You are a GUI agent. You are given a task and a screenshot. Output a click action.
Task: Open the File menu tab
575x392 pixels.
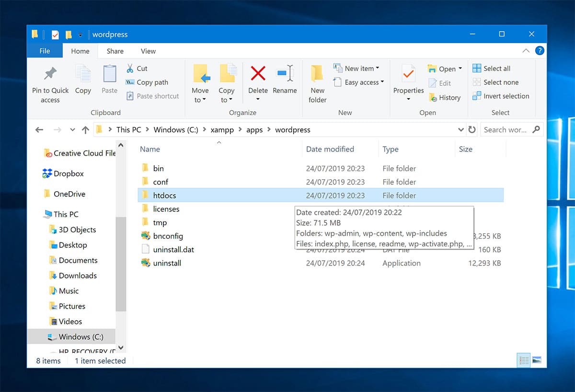click(x=45, y=51)
